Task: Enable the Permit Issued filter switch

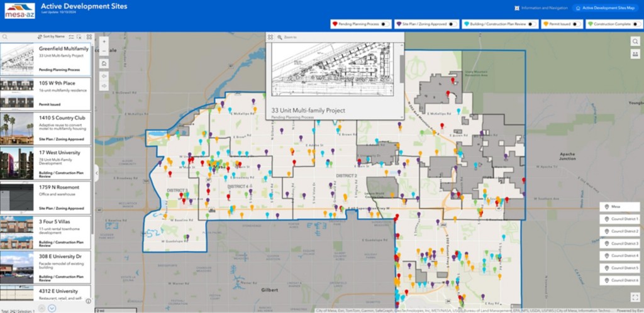Action: tap(577, 25)
